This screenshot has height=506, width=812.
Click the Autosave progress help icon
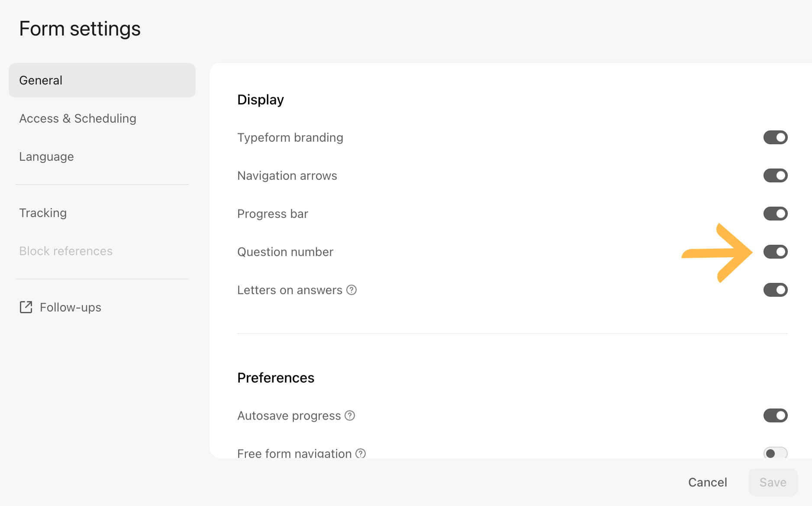coord(350,415)
